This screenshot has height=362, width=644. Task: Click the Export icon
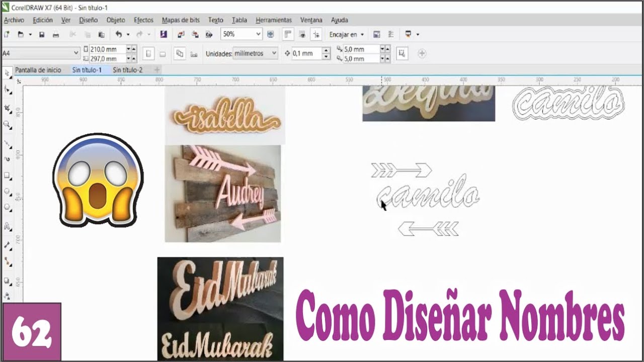point(195,34)
